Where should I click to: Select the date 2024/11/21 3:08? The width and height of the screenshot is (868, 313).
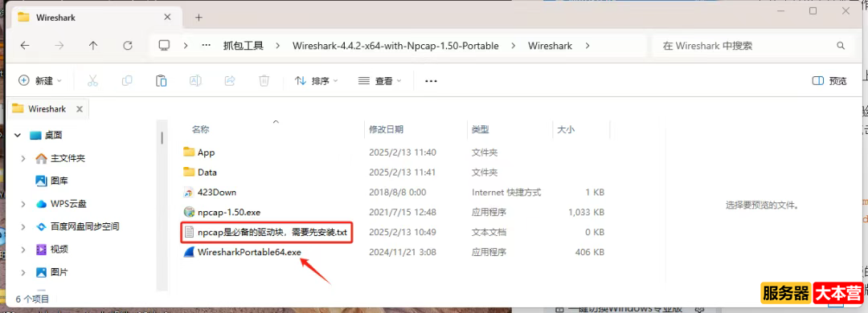[x=402, y=252]
